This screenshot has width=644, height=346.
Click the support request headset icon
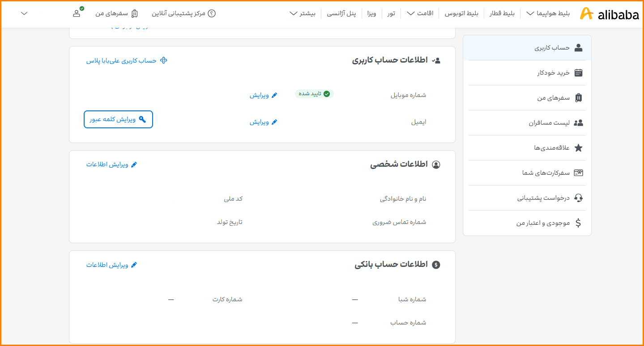[578, 198]
